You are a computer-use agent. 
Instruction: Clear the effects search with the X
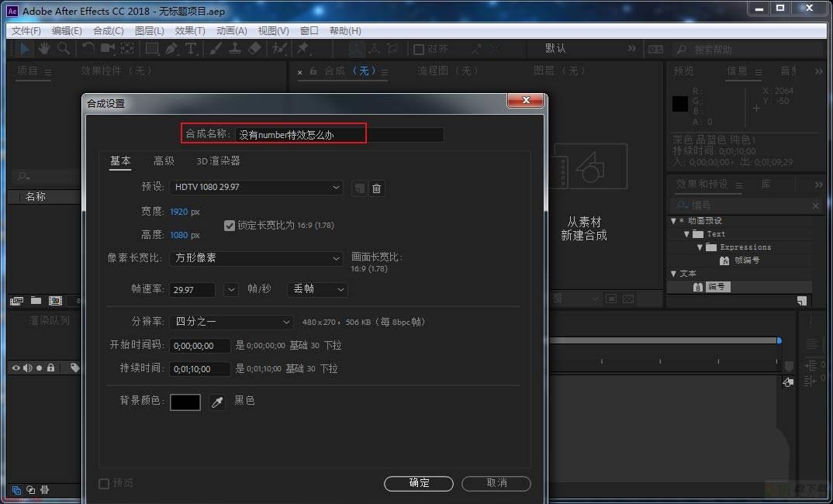[815, 205]
